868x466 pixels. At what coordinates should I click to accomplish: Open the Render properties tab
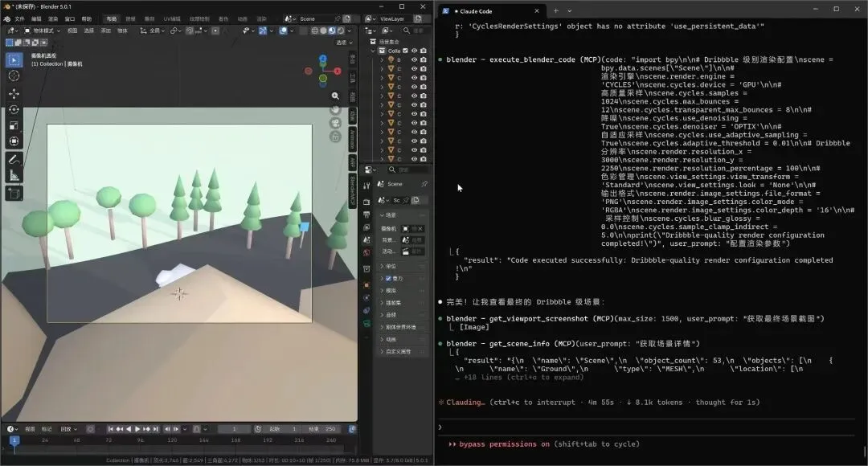click(366, 202)
